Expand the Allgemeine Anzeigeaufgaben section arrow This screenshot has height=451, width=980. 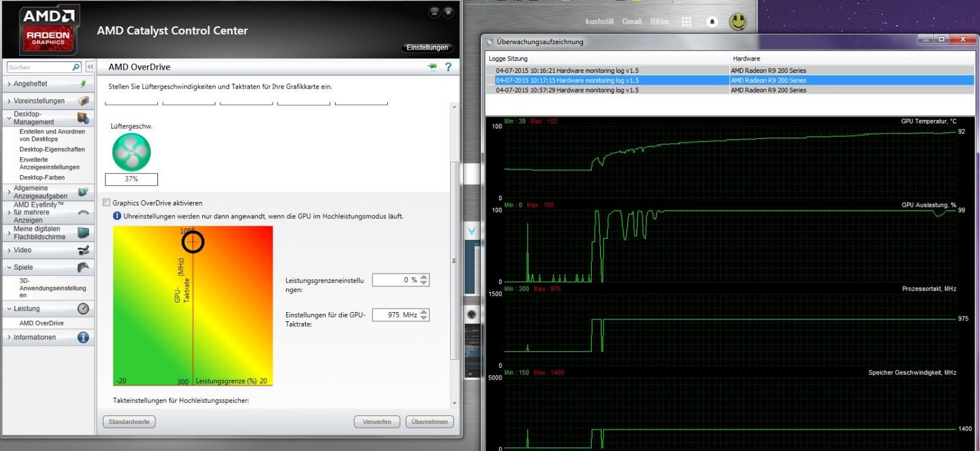[x=9, y=192]
